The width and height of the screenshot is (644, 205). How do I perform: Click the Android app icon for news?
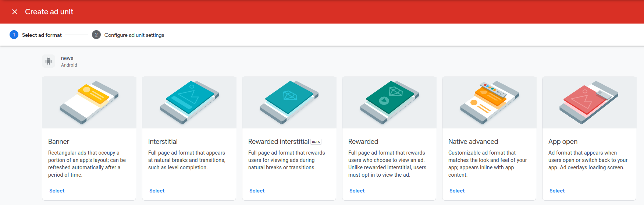(49, 61)
